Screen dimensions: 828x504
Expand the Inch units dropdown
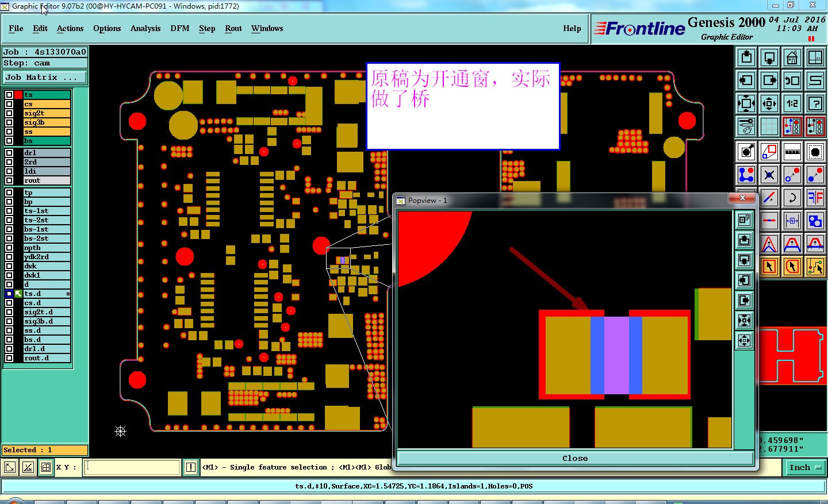[x=804, y=468]
